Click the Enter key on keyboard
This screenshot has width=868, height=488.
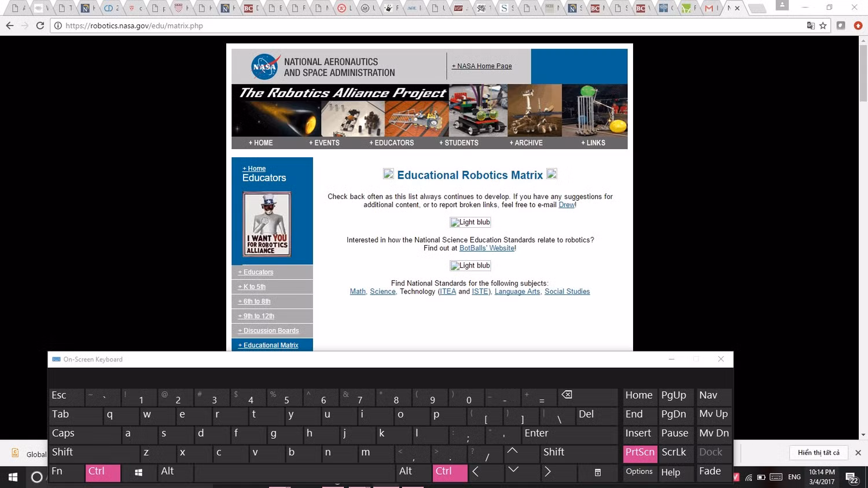click(x=569, y=434)
